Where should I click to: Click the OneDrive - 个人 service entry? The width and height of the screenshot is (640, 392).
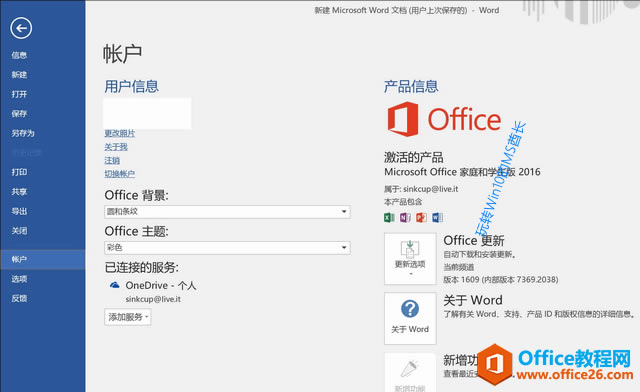161,285
